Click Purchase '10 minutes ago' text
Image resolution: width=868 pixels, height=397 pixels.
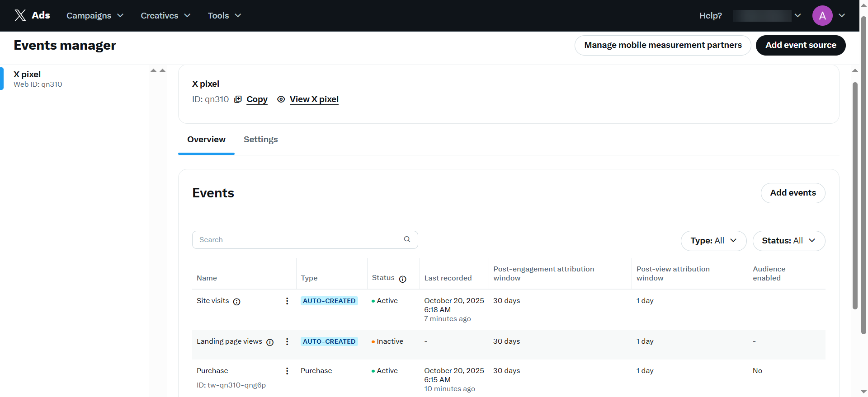click(x=450, y=389)
